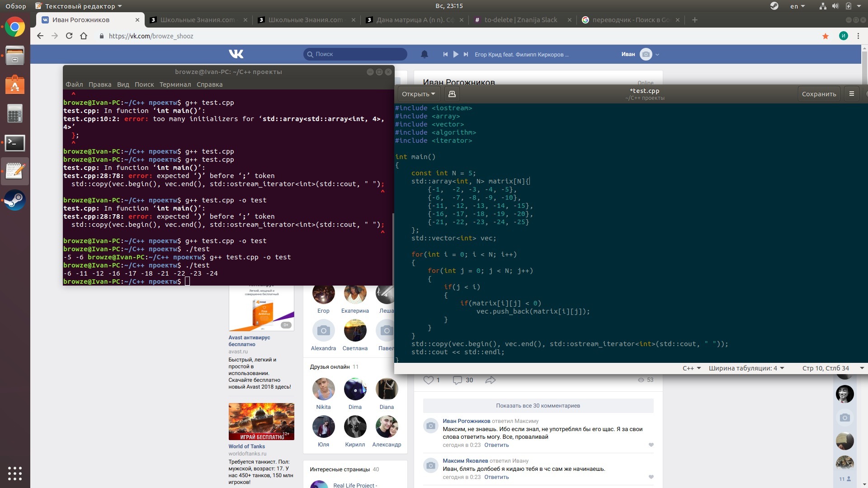Skip to next track in VK player

(x=466, y=54)
